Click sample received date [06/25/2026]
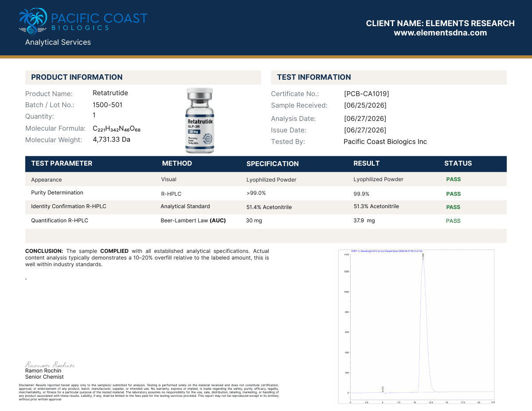The width and height of the screenshot is (532, 411). [x=365, y=105]
